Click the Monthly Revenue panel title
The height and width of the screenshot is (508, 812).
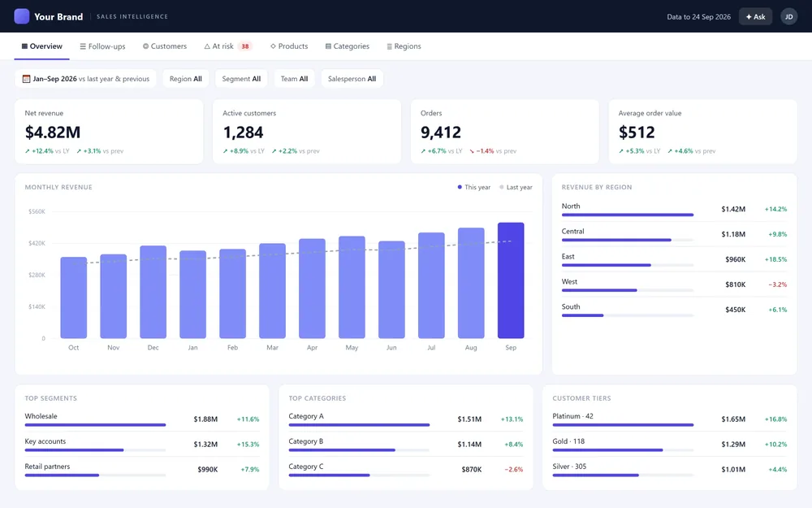pyautogui.click(x=58, y=187)
